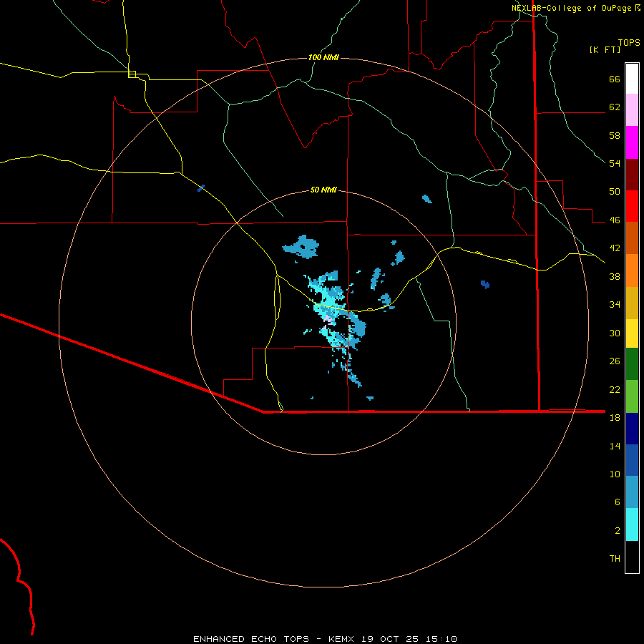Click the '[K FT]' units label
The height and width of the screenshot is (644, 644).
pyautogui.click(x=605, y=50)
